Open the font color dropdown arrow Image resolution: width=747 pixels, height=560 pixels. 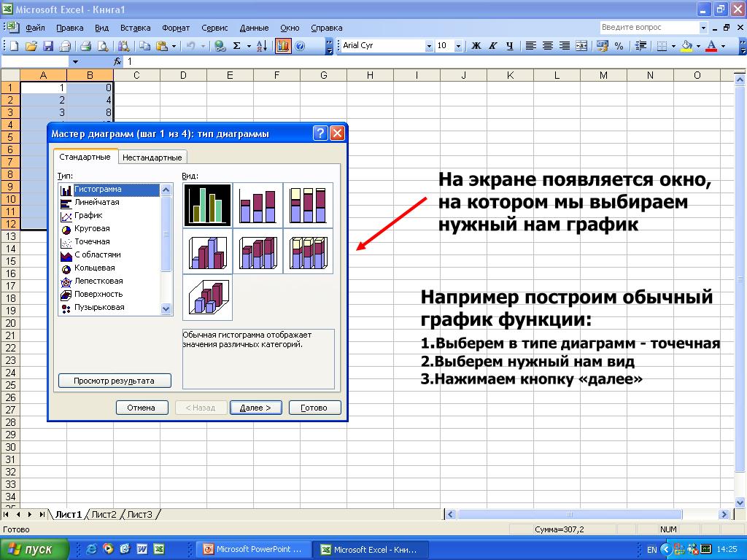723,46
